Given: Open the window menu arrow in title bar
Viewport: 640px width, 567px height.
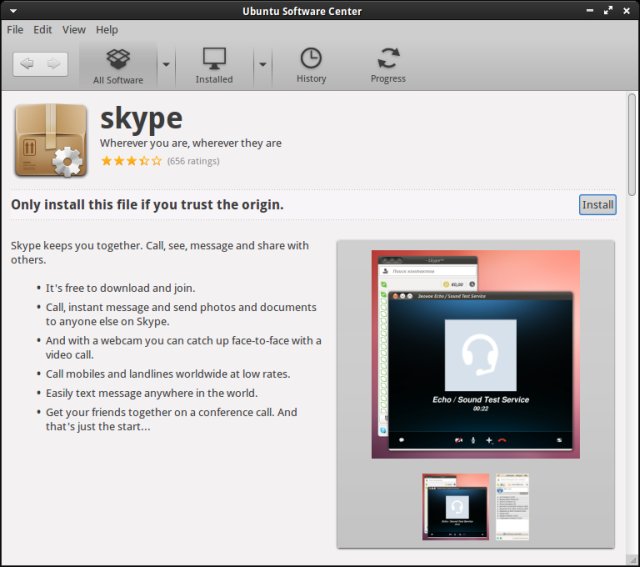Looking at the screenshot, I should 13,11.
